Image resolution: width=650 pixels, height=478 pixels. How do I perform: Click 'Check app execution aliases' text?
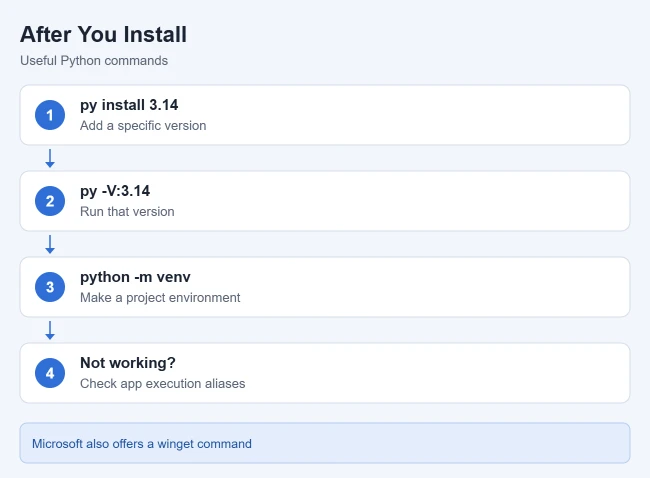[162, 383]
